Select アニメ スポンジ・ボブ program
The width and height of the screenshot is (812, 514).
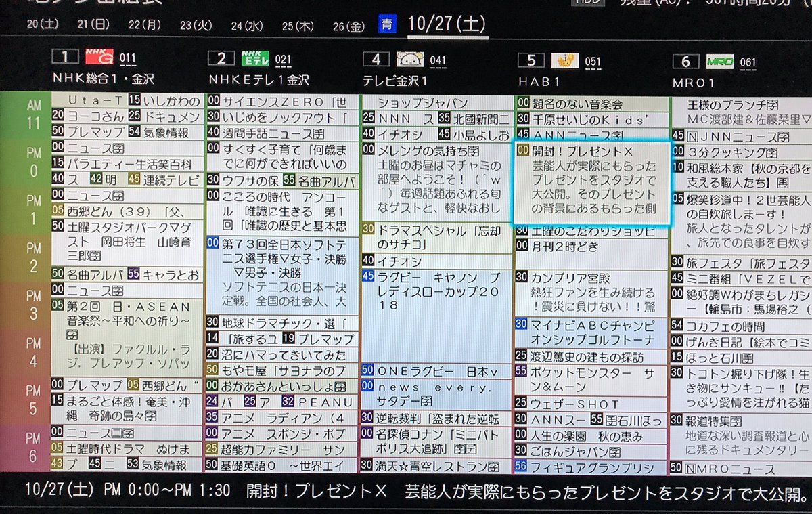[x=281, y=433]
